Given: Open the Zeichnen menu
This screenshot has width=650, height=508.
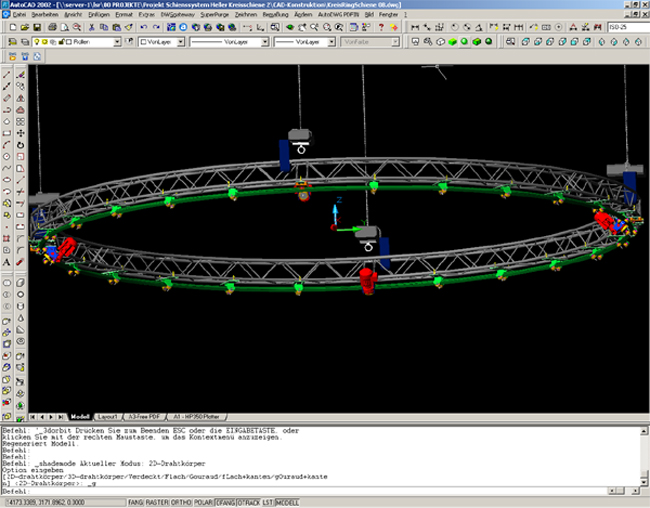Looking at the screenshot, I should click(244, 16).
